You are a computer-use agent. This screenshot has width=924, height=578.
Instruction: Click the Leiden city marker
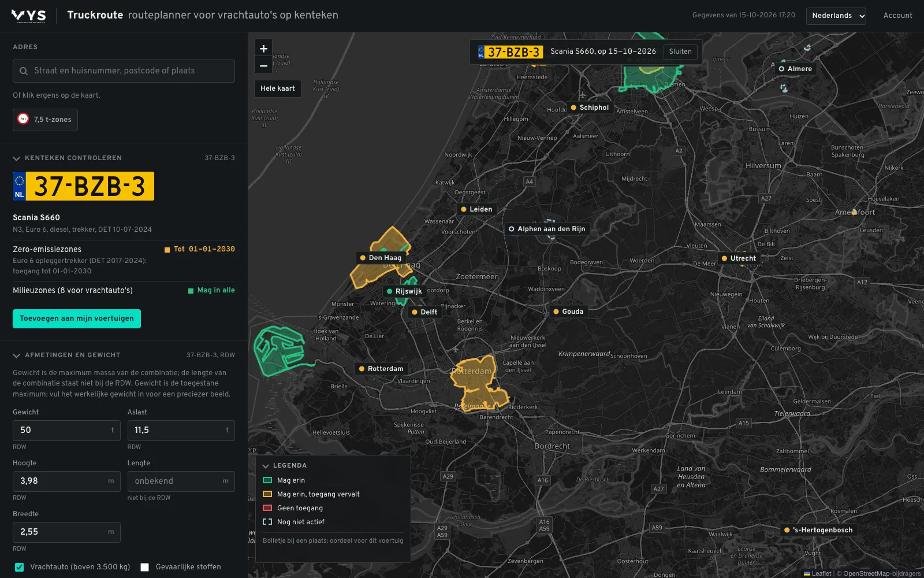click(476, 209)
